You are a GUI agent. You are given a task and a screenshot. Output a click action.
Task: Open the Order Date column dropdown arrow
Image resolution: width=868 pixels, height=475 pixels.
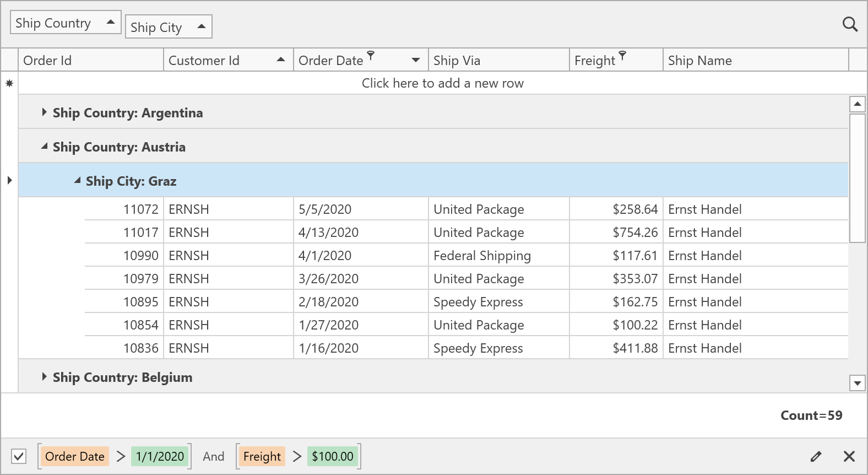tap(416, 60)
